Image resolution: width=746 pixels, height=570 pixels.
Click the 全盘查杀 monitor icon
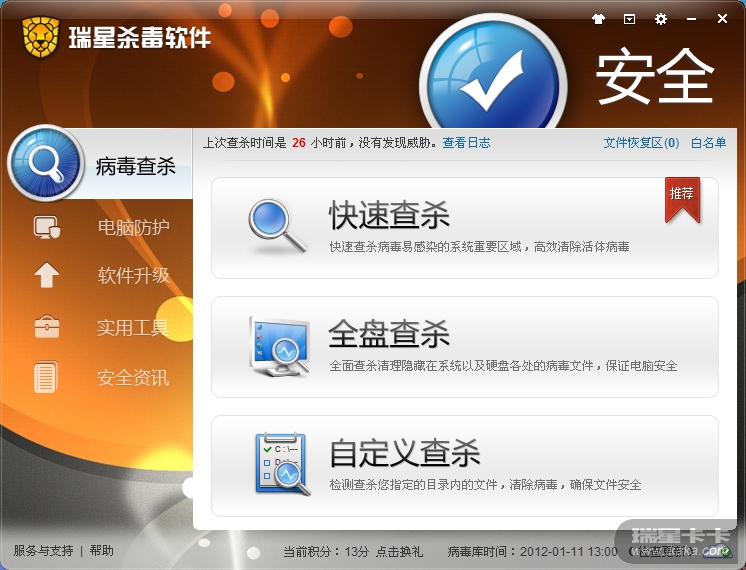(x=279, y=346)
